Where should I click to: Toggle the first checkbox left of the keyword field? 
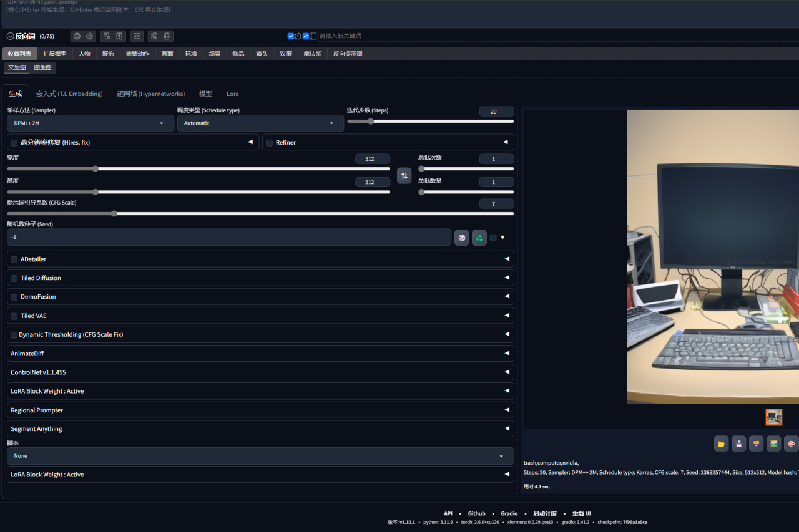click(x=291, y=36)
